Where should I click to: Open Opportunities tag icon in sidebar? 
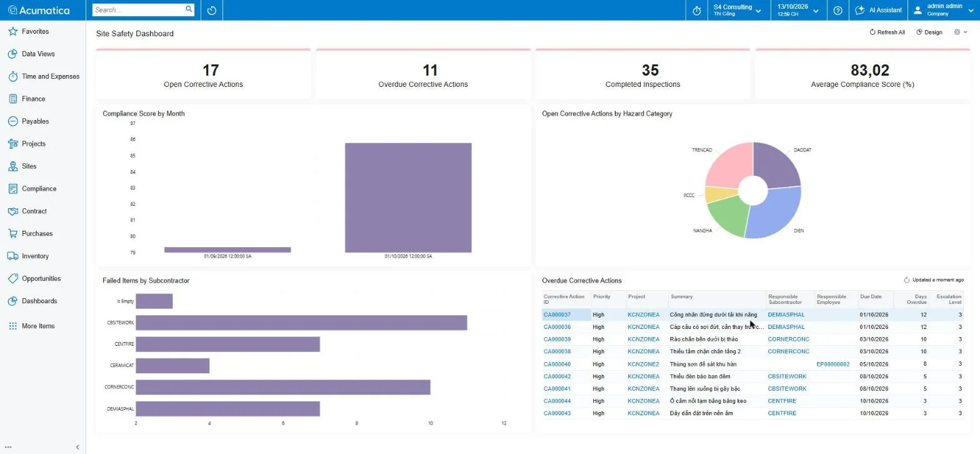(12, 279)
